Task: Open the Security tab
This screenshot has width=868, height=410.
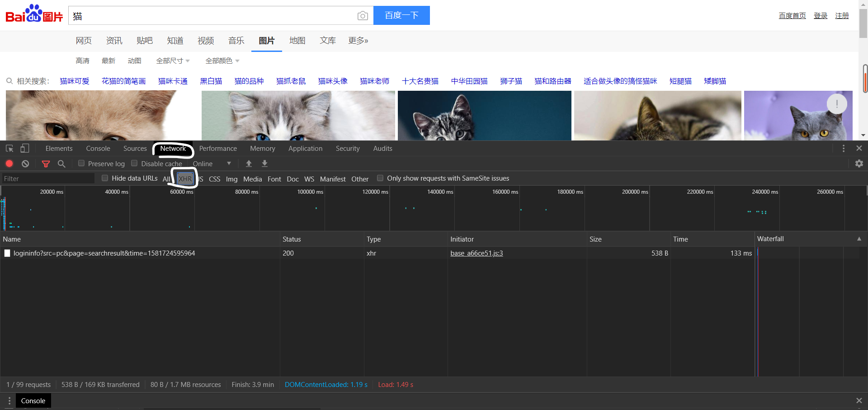Action: pos(348,148)
